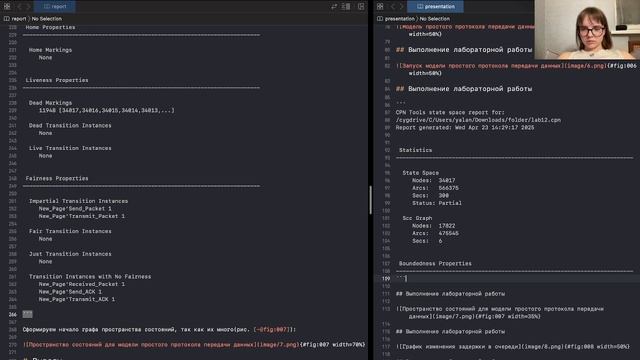
Task: Click webcam video overlay thumbnail
Action: point(587,29)
